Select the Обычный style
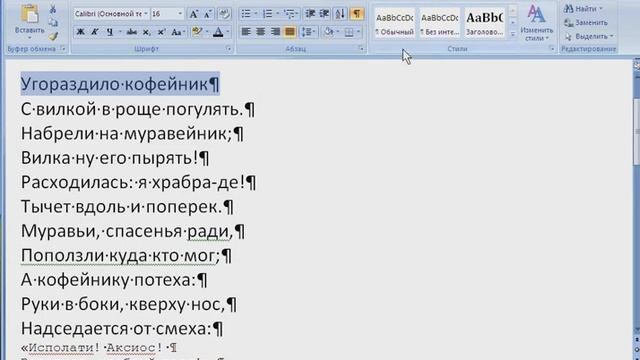 (394, 23)
